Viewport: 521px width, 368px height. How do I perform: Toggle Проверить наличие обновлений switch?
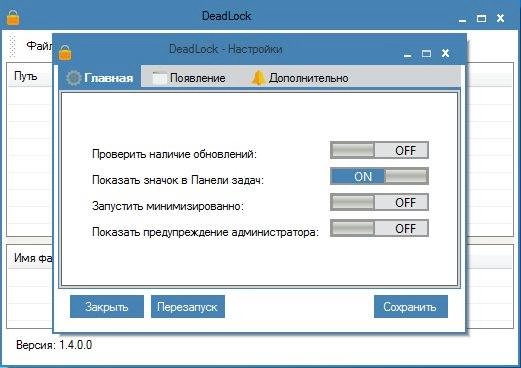[x=379, y=150]
